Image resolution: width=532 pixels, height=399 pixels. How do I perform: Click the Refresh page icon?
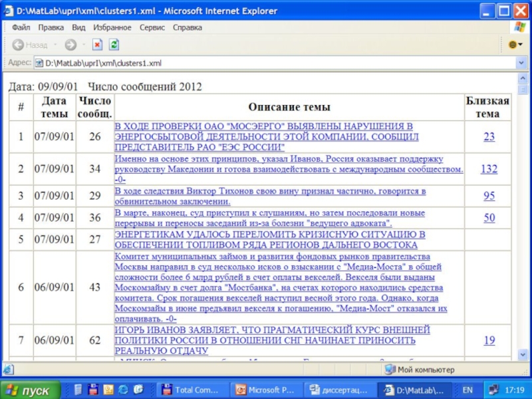tap(114, 45)
